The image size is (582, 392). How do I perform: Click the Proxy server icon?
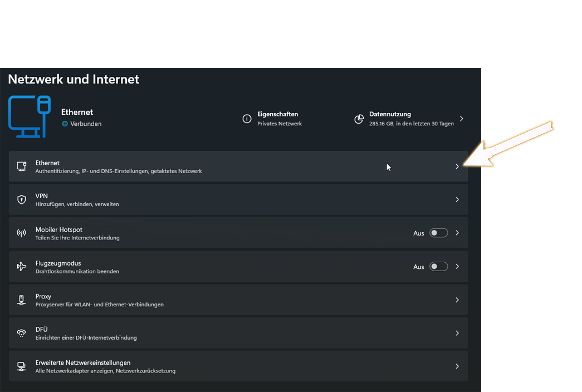tap(21, 299)
